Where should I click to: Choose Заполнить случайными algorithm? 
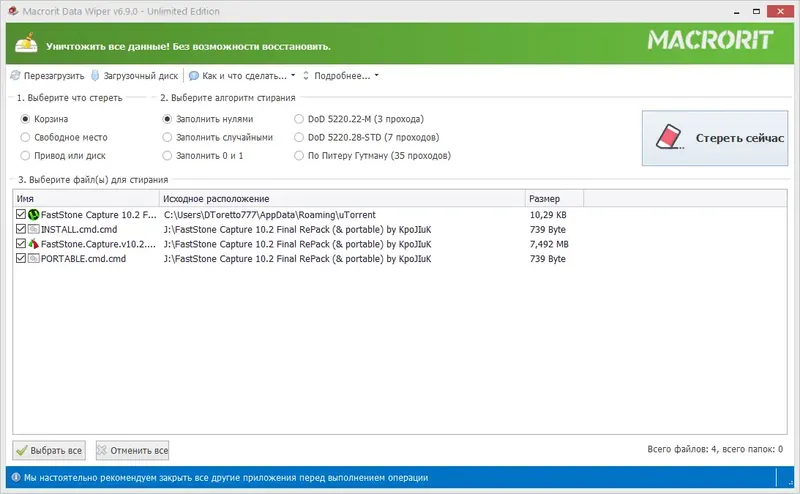coord(167,137)
